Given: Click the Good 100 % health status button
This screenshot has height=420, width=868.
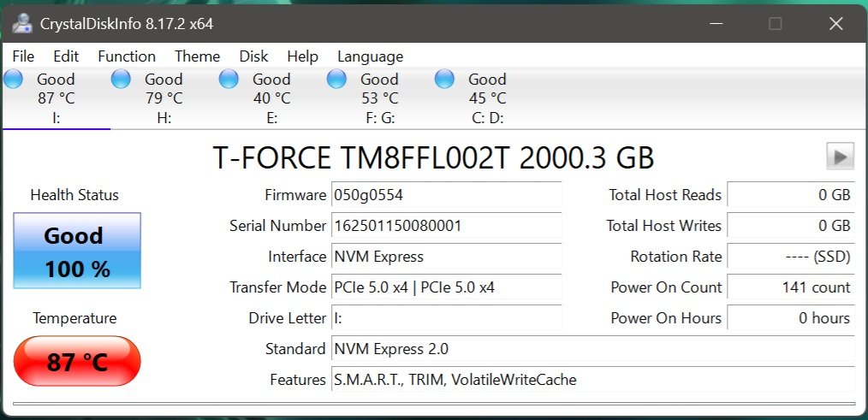Looking at the screenshot, I should [77, 251].
